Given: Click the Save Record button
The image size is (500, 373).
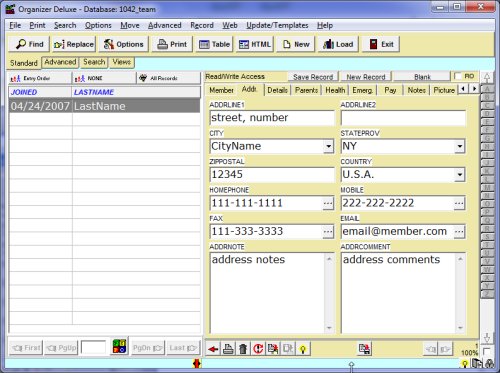Looking at the screenshot, I should click(313, 77).
